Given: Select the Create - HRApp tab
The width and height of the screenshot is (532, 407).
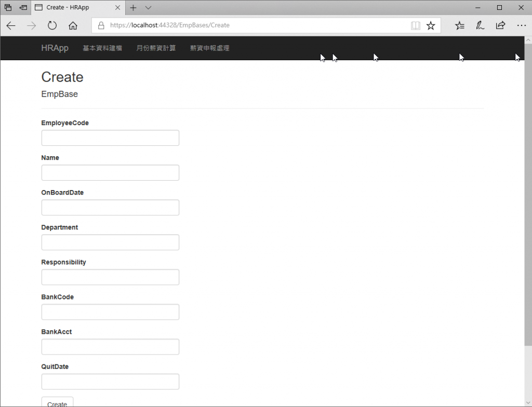Looking at the screenshot, I should point(78,7).
